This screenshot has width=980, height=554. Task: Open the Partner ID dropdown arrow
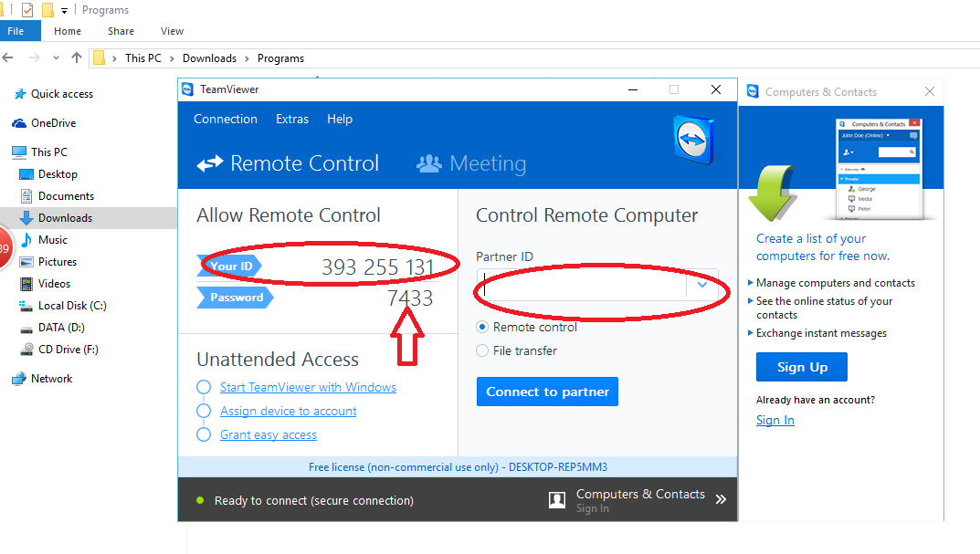click(701, 285)
